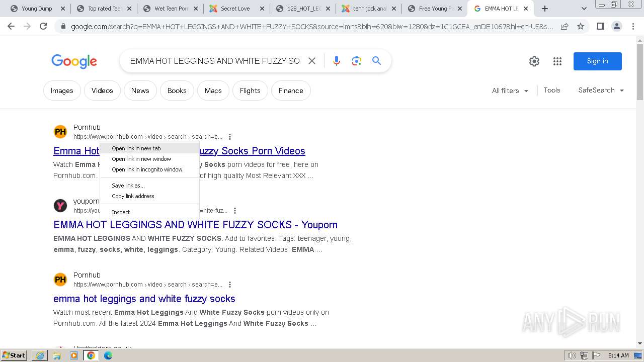The image size is (644, 362).
Task: Click inside the Google search input
Action: [x=215, y=61]
